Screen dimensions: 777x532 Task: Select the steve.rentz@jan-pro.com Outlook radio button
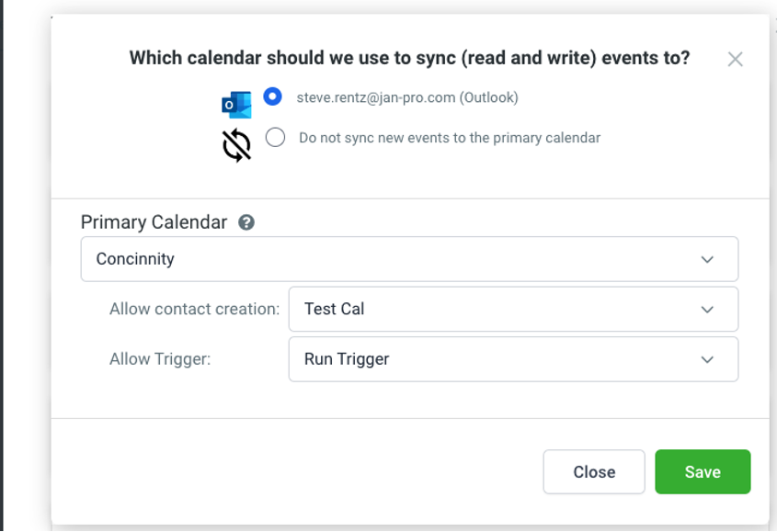(x=272, y=96)
